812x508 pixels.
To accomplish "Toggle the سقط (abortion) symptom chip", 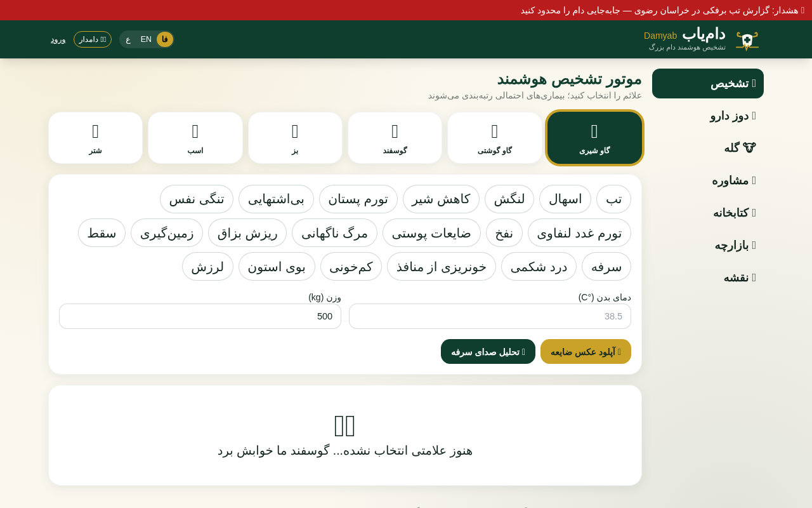I will point(101,233).
